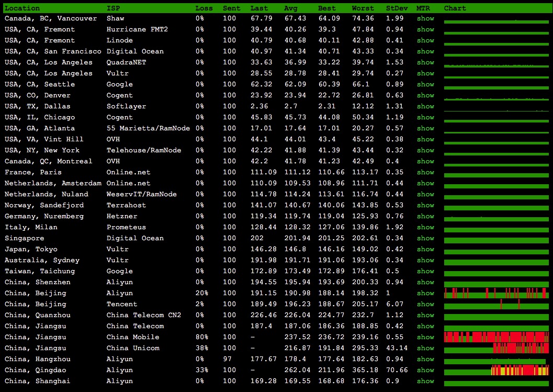The height and width of the screenshot is (392, 553).
Task: Open show link for Shanghai Aliyun row
Action: [x=425, y=381]
